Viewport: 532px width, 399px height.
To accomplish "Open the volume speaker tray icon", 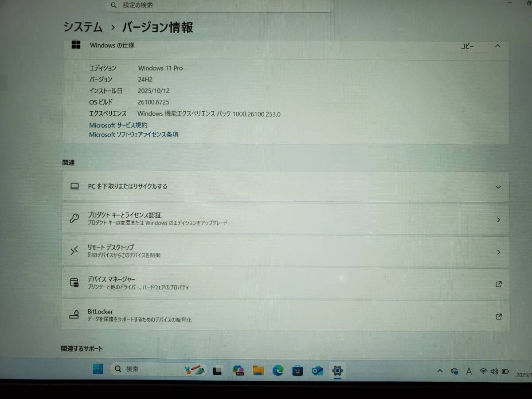I will tap(494, 372).
